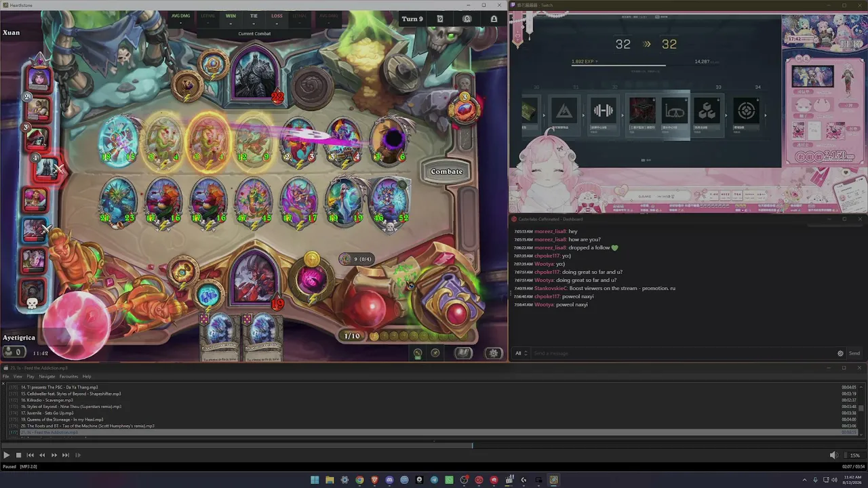The width and height of the screenshot is (868, 488).
Task: Open the File menu in the music player
Action: click(6, 377)
